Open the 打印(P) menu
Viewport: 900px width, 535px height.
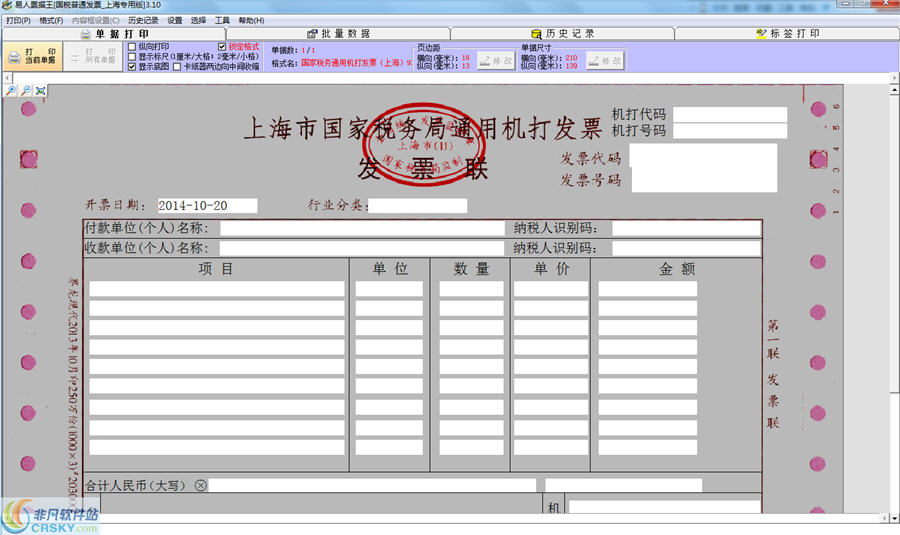click(x=18, y=20)
